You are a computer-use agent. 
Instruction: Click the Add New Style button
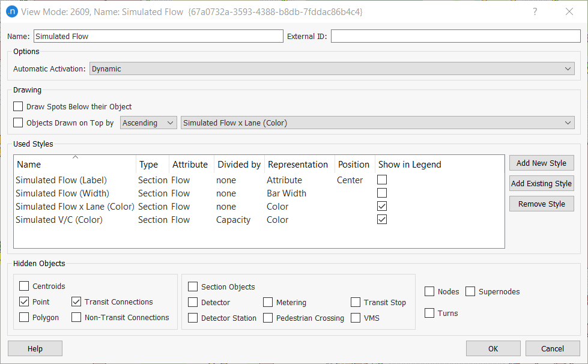point(541,163)
